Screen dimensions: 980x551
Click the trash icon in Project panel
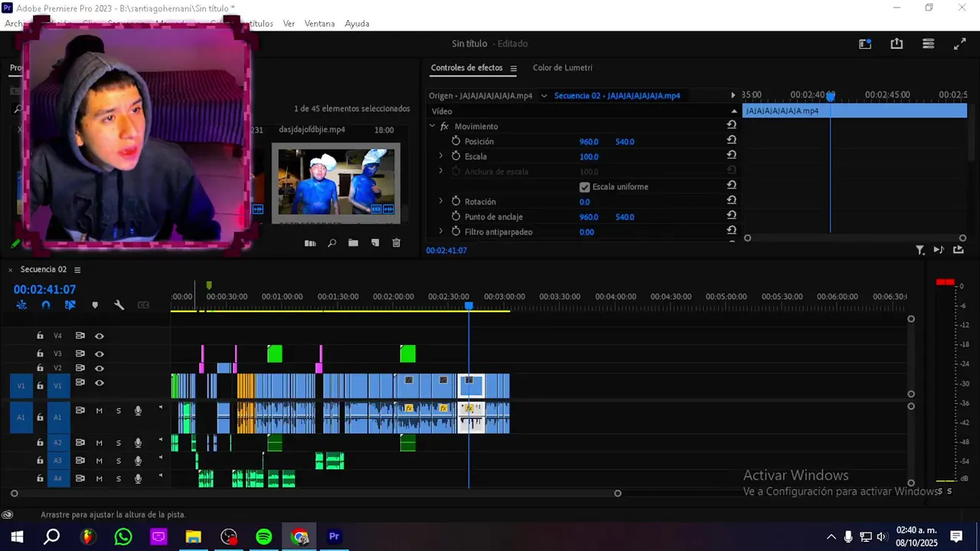pos(397,243)
